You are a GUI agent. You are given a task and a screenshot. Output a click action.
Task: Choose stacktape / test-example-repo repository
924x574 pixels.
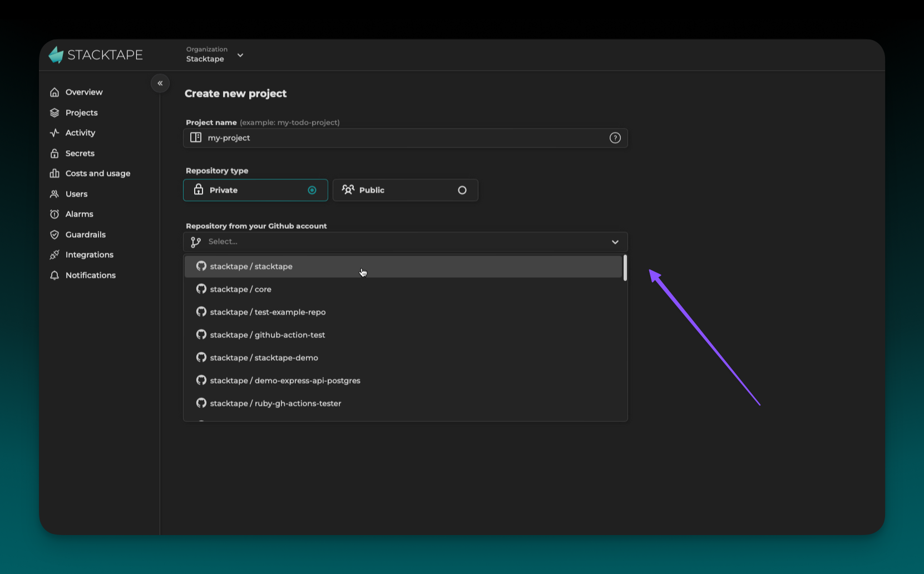point(403,312)
